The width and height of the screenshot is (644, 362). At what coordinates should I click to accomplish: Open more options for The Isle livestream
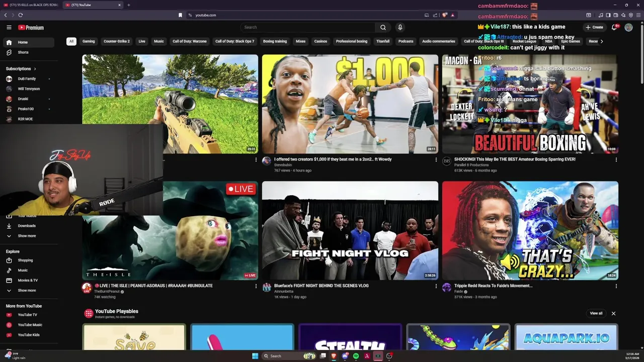[x=256, y=286]
